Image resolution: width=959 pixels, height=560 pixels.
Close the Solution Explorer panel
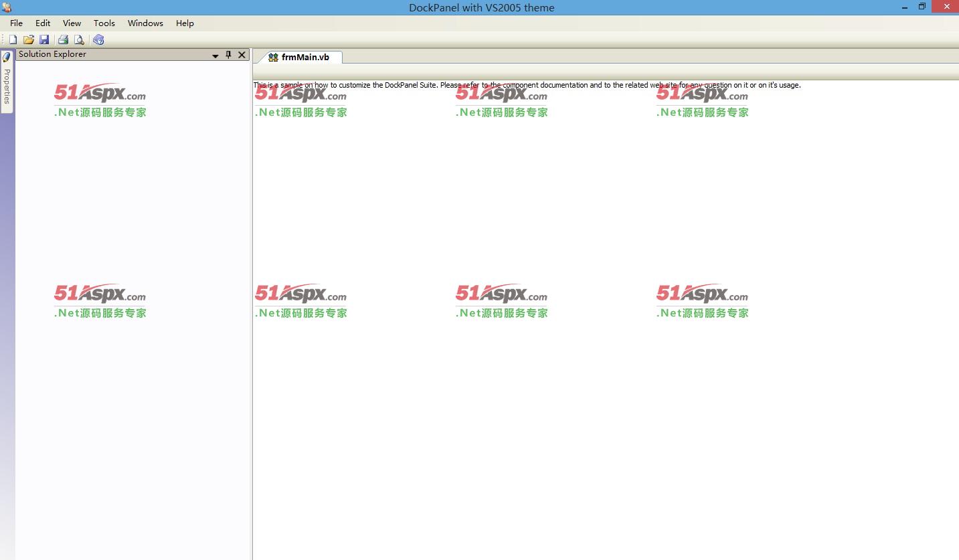[242, 55]
